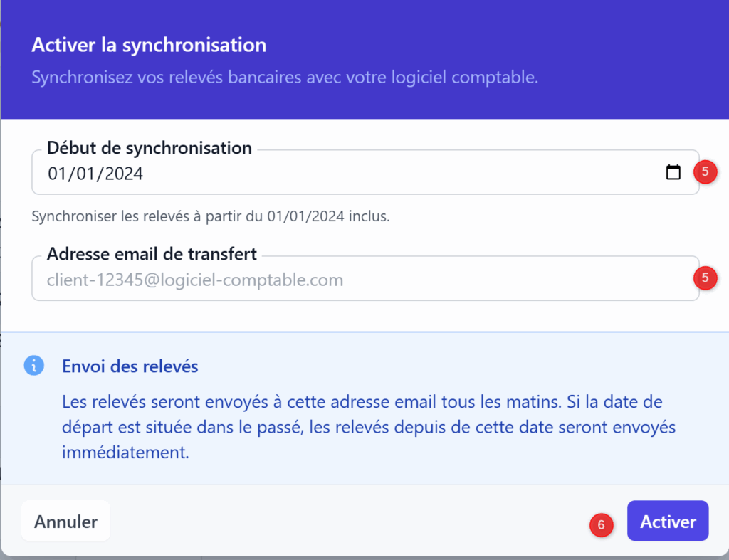Open the calendar picker in date field

(673, 172)
